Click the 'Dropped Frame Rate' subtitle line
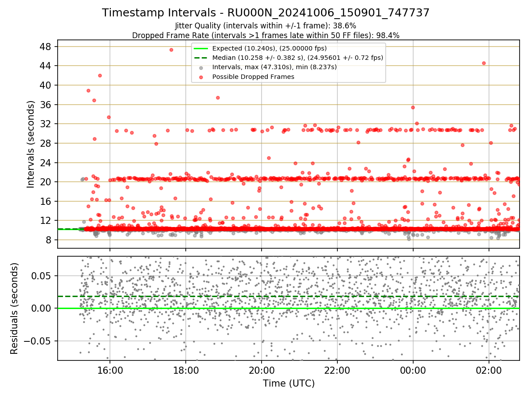The image size is (532, 399). point(266,35)
